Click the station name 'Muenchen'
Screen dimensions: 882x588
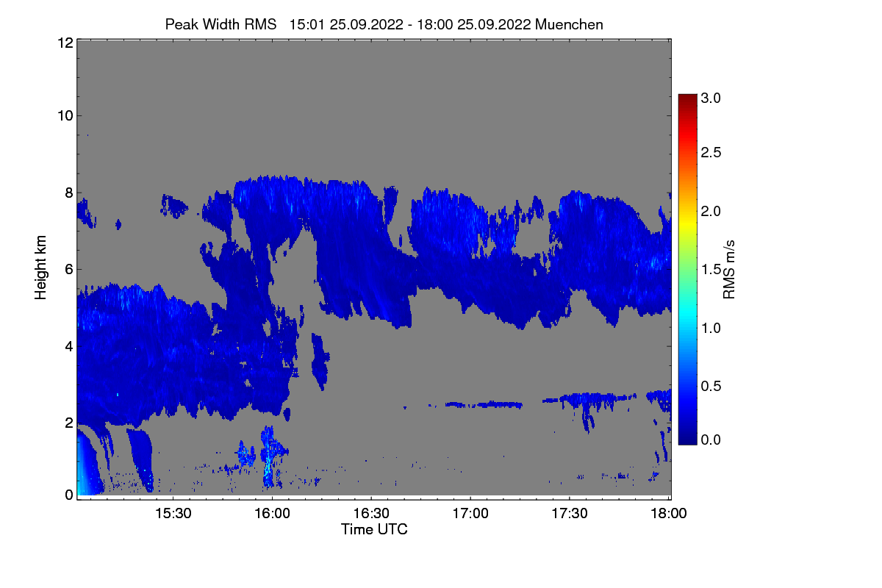point(570,24)
